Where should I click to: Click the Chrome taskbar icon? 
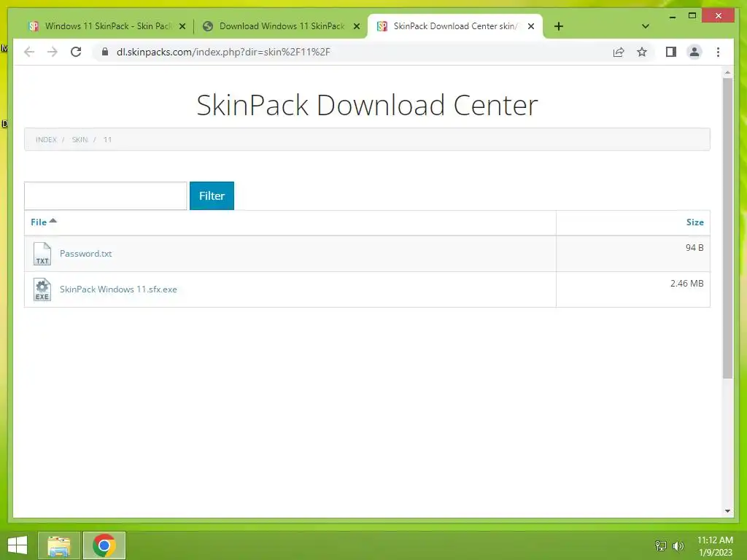(104, 545)
